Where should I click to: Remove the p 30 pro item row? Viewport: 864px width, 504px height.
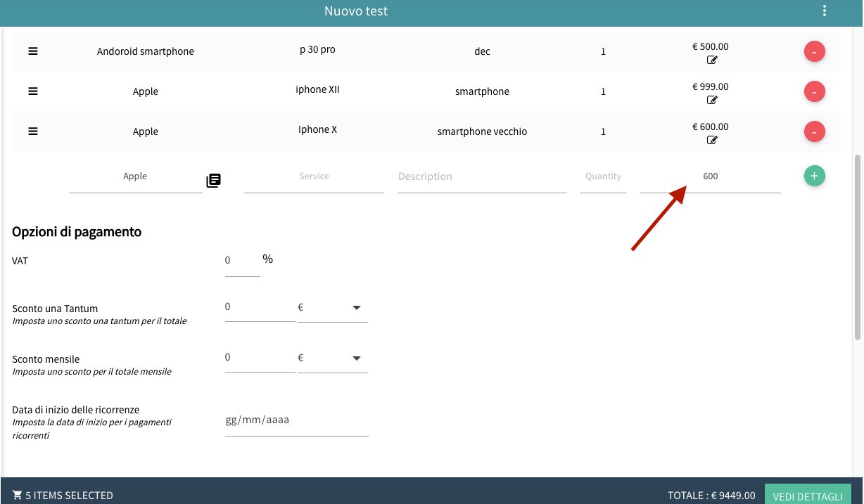[814, 52]
